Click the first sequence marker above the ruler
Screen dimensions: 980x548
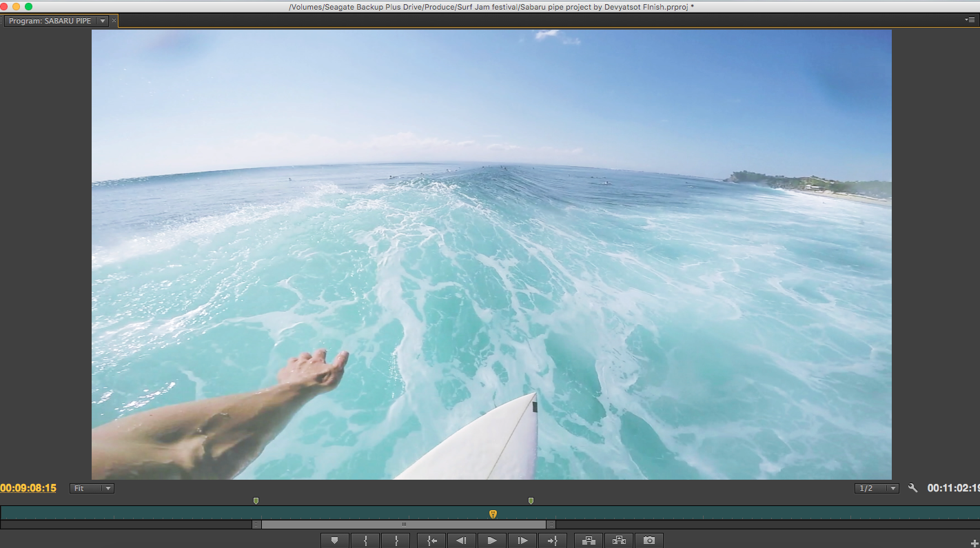[256, 501]
